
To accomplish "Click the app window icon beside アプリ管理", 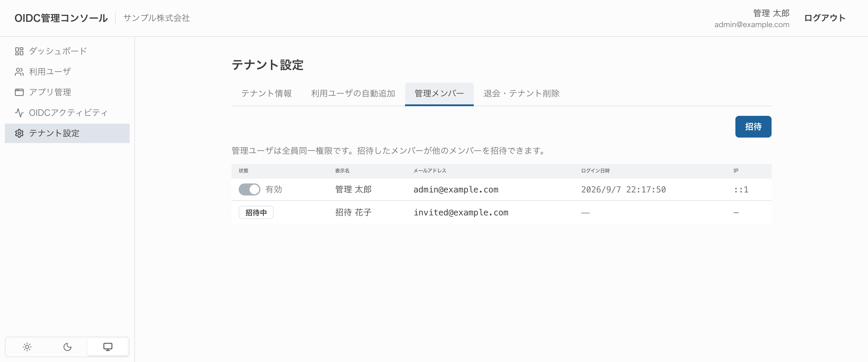I will tap(19, 92).
